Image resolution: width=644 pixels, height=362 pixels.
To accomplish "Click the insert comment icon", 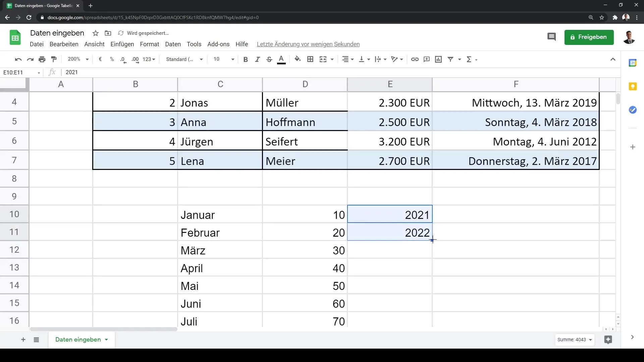I will click(427, 59).
